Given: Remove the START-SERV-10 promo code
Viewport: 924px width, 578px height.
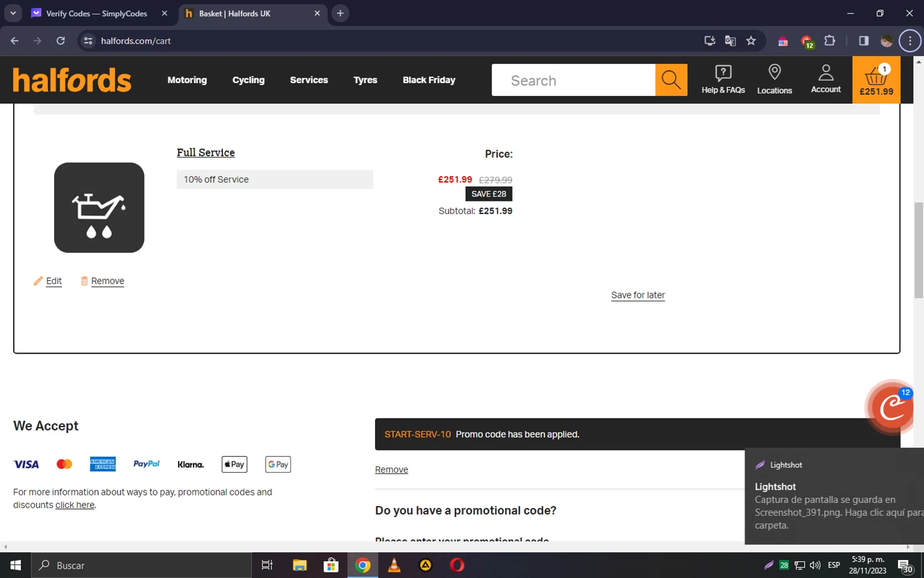Looking at the screenshot, I should [x=391, y=470].
